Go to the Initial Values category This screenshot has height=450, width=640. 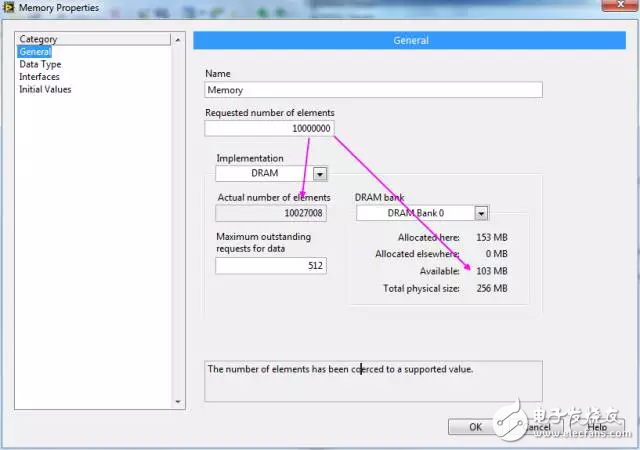coord(45,89)
